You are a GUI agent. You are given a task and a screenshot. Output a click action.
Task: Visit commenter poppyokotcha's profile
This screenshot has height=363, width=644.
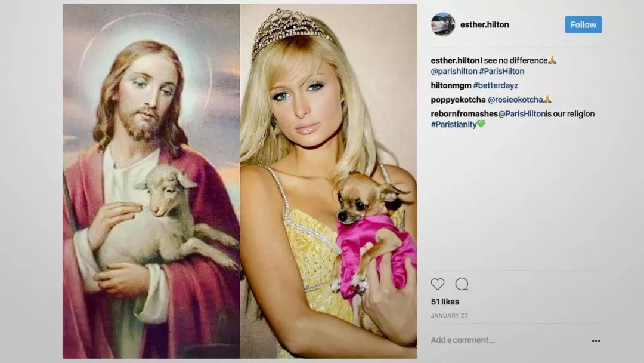(x=458, y=100)
